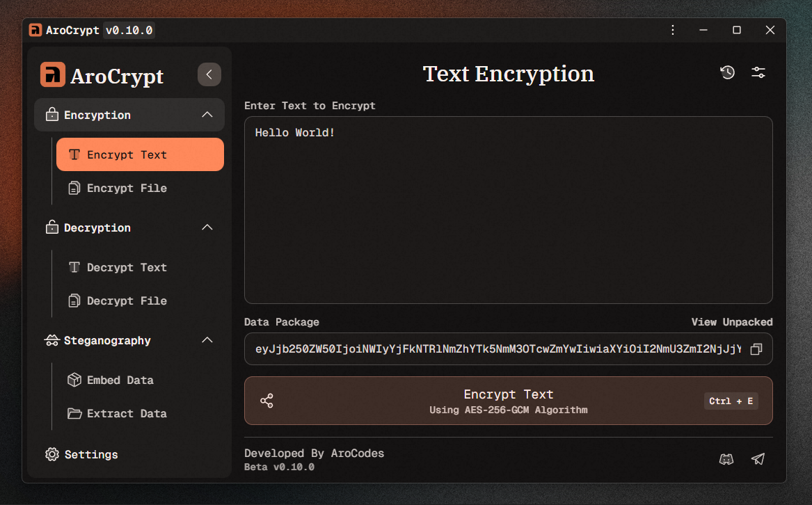
Task: Maximize the AroCrypt window
Action: click(736, 30)
